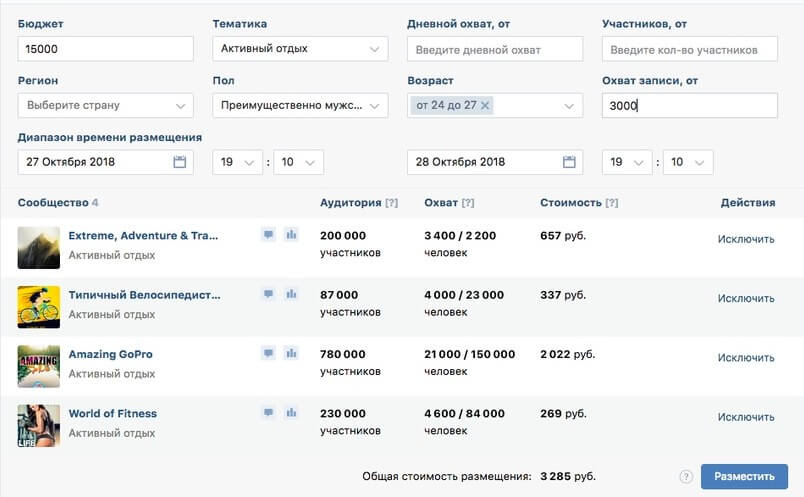Click cost value 337 руб.
Image resolution: width=804 pixels, height=497 pixels.
tap(563, 295)
